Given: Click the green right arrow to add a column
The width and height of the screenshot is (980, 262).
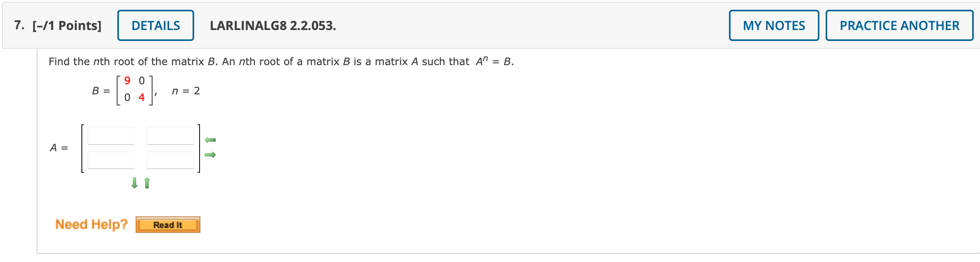Looking at the screenshot, I should 211,154.
